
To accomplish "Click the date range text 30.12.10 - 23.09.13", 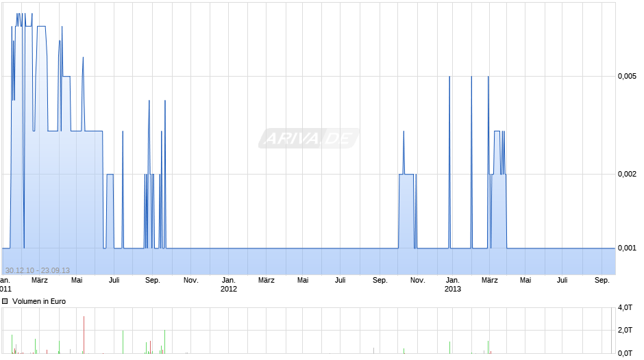I will click(x=38, y=270).
